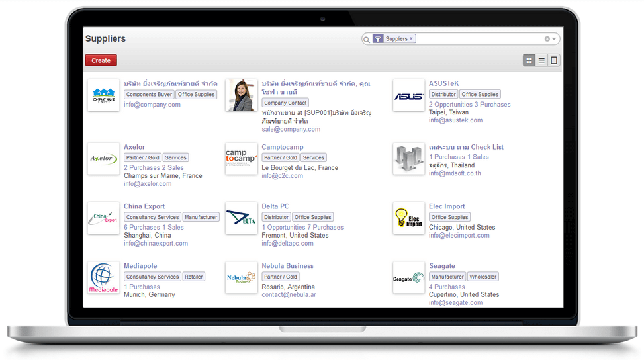The height and width of the screenshot is (360, 644).
Task: Open the Nebula Business logo thumbnail
Action: (242, 278)
